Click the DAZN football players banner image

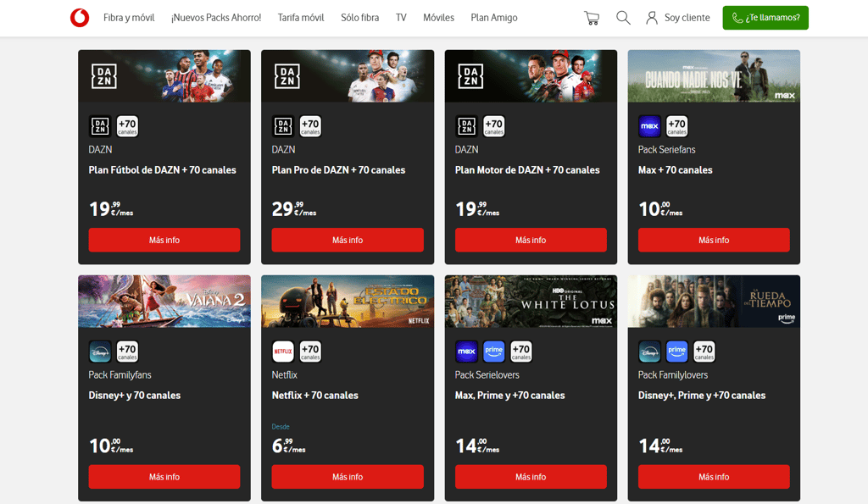click(164, 75)
